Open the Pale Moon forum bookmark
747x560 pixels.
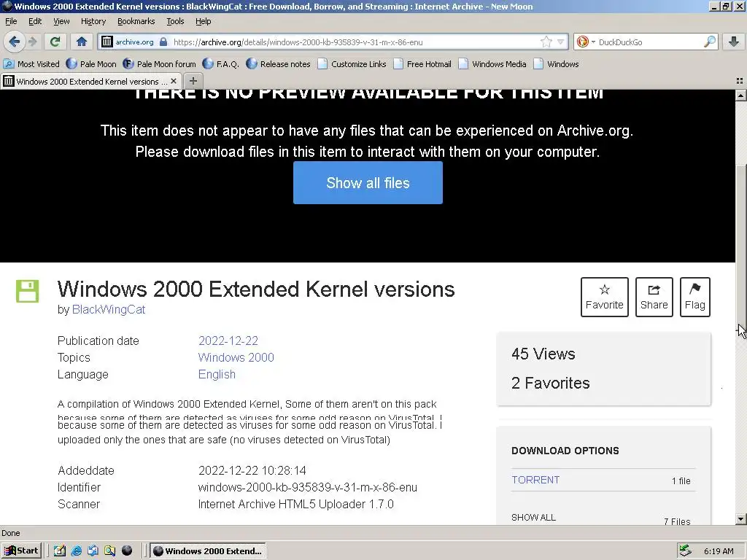click(x=160, y=64)
